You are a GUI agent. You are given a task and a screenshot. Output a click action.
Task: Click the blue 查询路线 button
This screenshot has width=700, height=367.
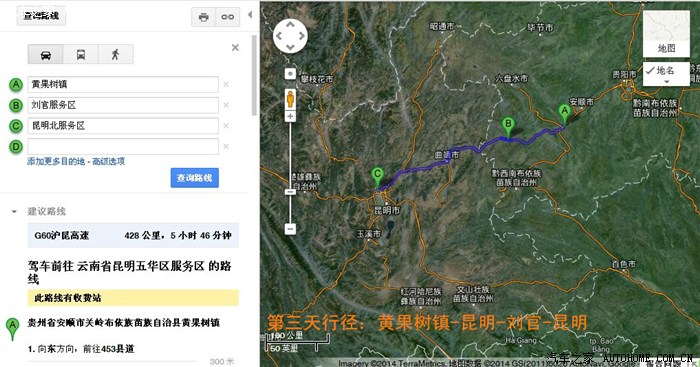pyautogui.click(x=195, y=178)
